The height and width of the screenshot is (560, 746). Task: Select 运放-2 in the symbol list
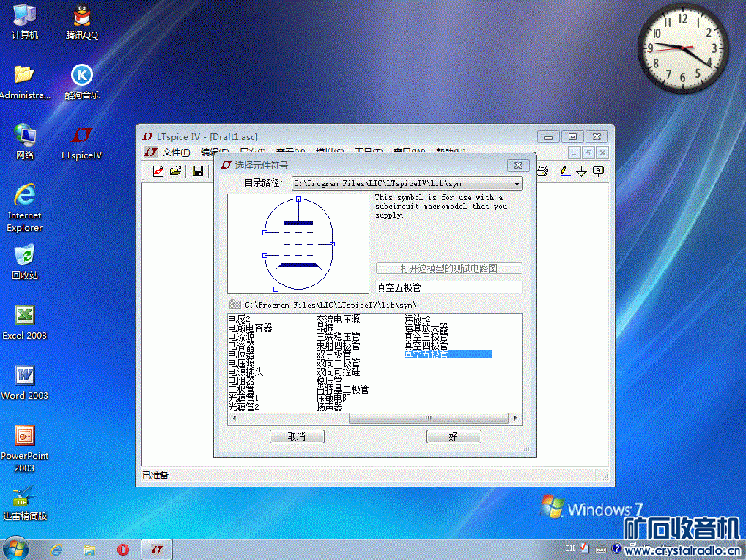click(x=417, y=320)
